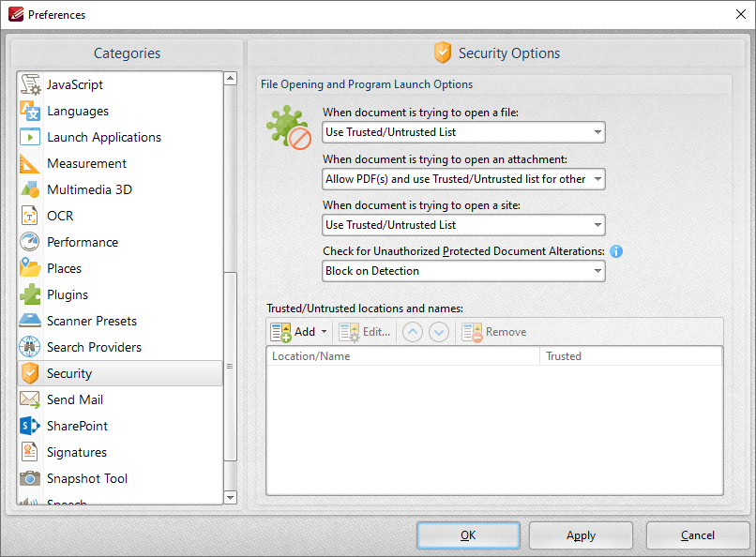This screenshot has height=557, width=756.
Task: Click the Snapshot Tool category icon
Action: pyautogui.click(x=29, y=478)
